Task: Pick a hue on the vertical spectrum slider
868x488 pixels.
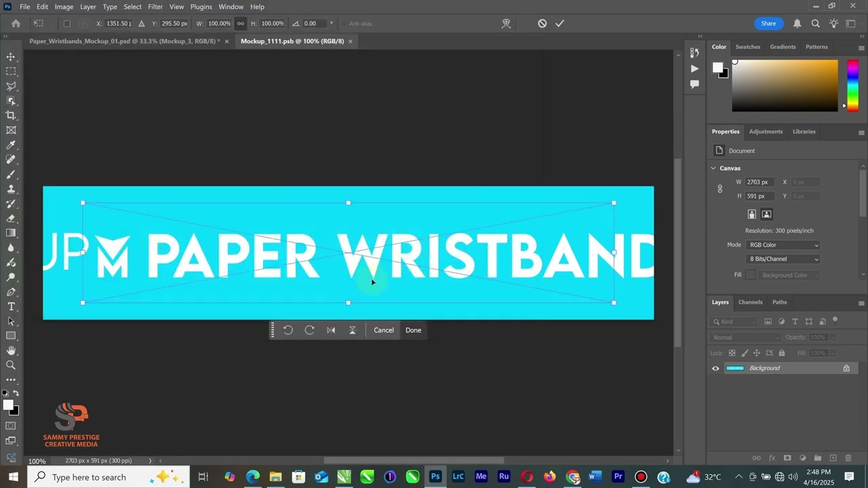Action: [852, 85]
